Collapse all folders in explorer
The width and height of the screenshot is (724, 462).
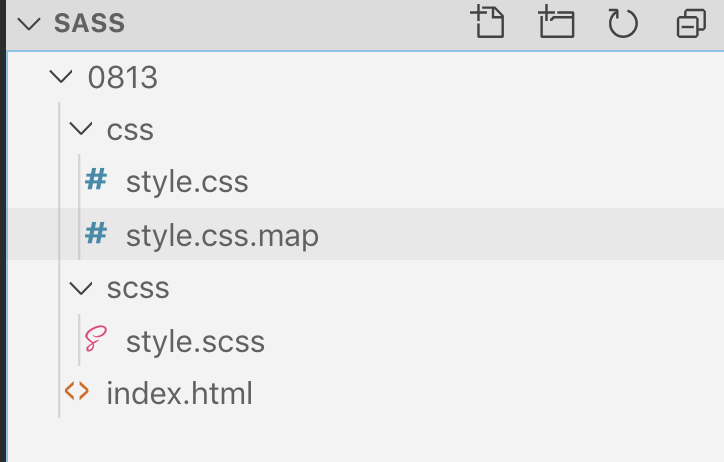click(x=691, y=23)
